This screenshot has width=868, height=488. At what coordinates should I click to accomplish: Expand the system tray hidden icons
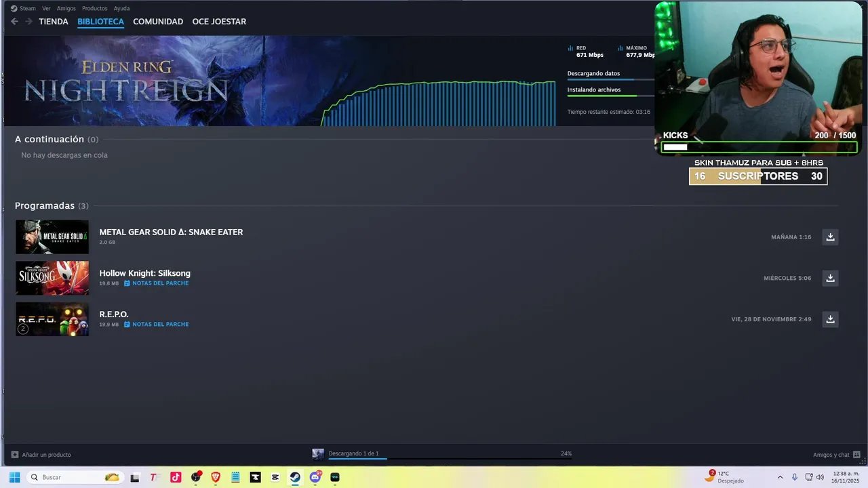tap(780, 477)
